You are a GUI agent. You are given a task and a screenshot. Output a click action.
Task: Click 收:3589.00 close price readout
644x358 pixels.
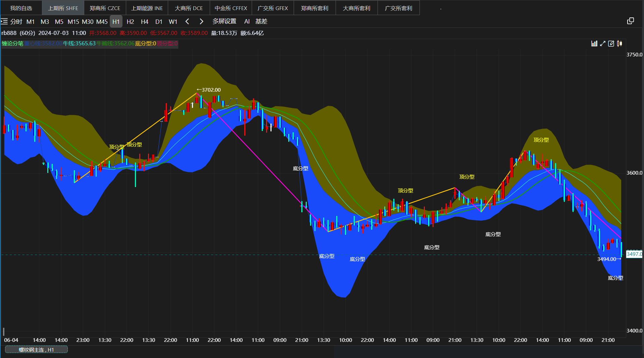click(194, 33)
